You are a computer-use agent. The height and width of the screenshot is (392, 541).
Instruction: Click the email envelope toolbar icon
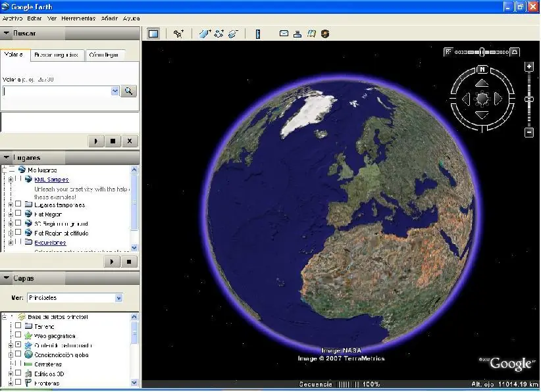[284, 34]
